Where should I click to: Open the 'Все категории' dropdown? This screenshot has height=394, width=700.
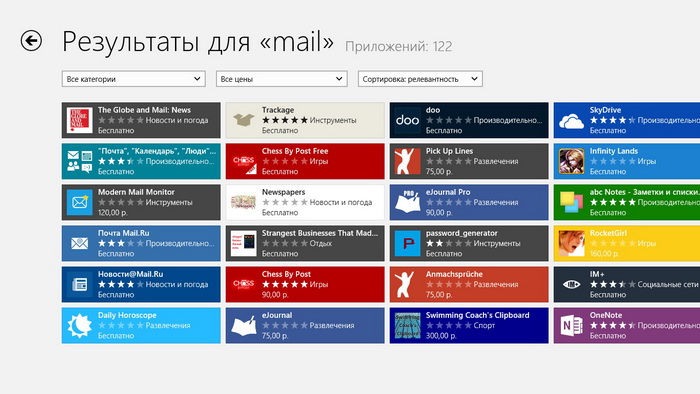[133, 79]
